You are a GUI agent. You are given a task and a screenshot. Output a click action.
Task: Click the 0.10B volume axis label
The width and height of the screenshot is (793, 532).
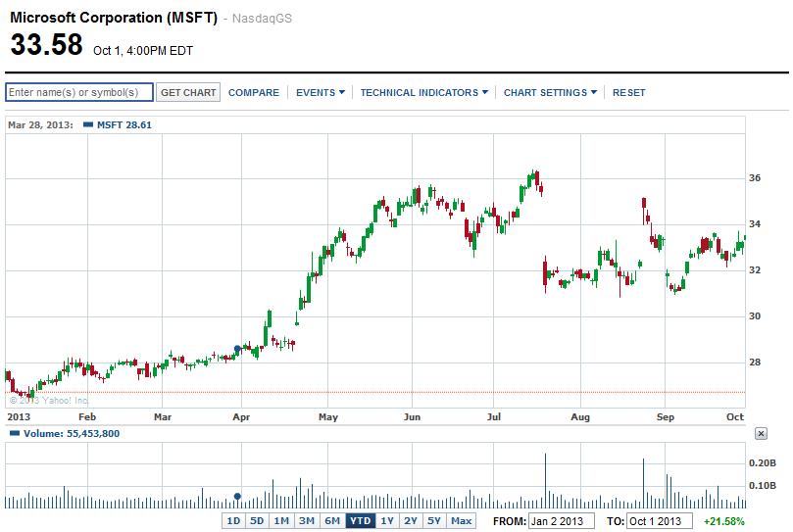pos(763,486)
